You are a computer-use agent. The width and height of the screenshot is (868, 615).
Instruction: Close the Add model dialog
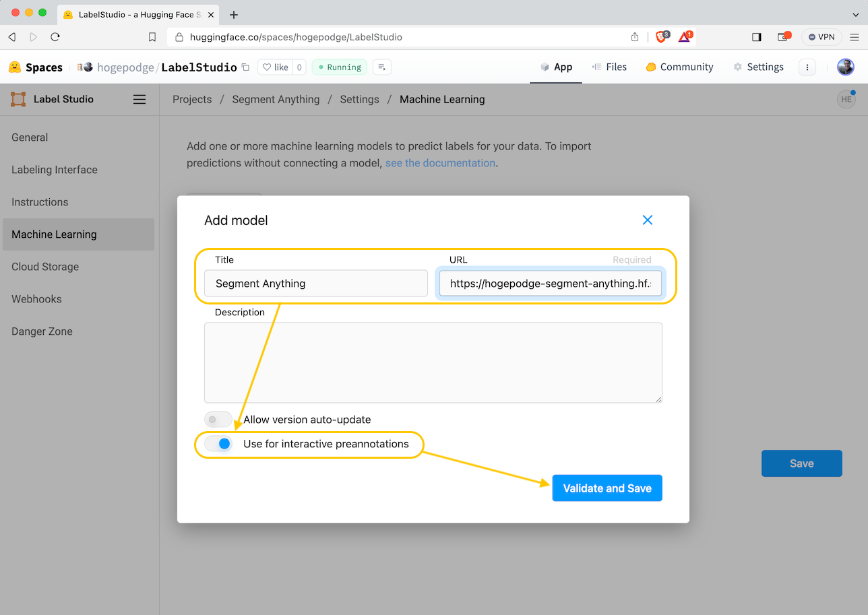647,220
